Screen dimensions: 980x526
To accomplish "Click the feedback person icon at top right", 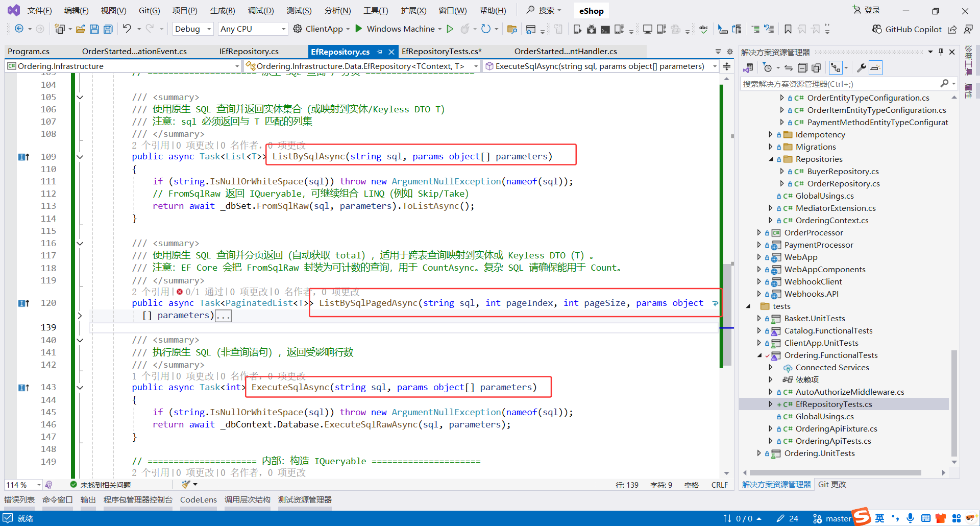I will pos(968,29).
